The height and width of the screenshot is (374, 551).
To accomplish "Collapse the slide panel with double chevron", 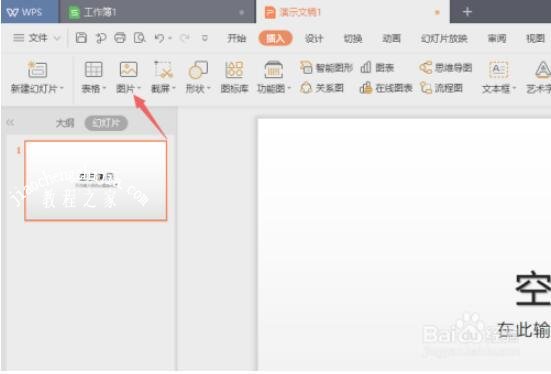I will point(10,122).
